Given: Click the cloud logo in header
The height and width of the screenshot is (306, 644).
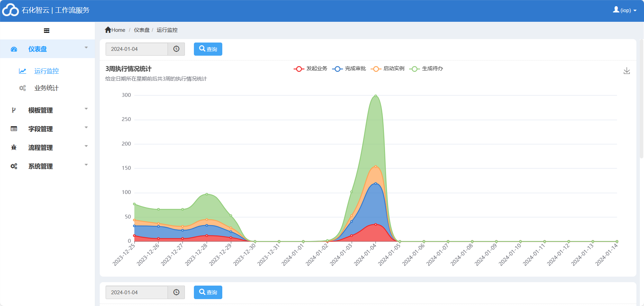Looking at the screenshot, I should [10, 10].
